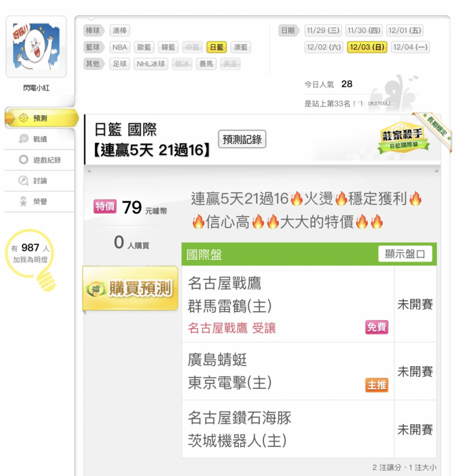Select the 韓籃 league filter
The width and height of the screenshot is (455, 476).
(x=168, y=47)
